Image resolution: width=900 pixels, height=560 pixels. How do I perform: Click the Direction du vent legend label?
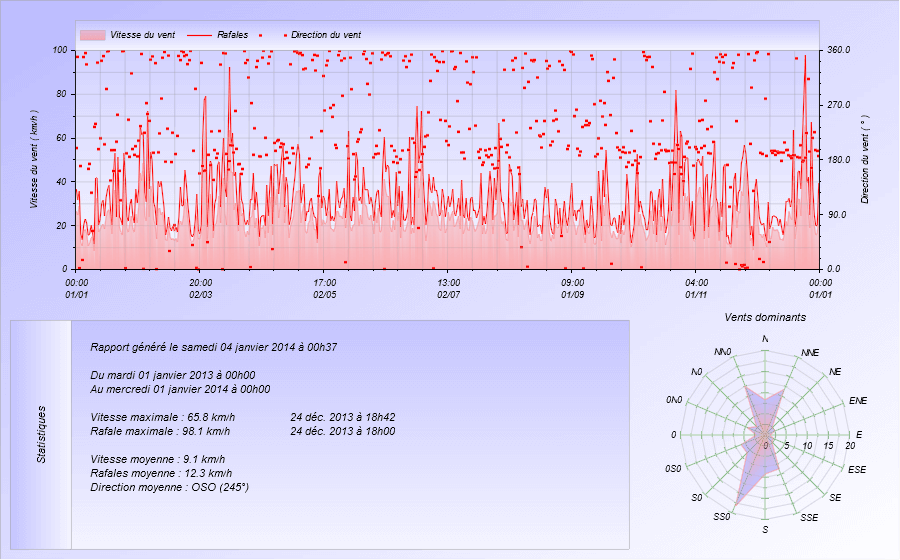coord(325,35)
